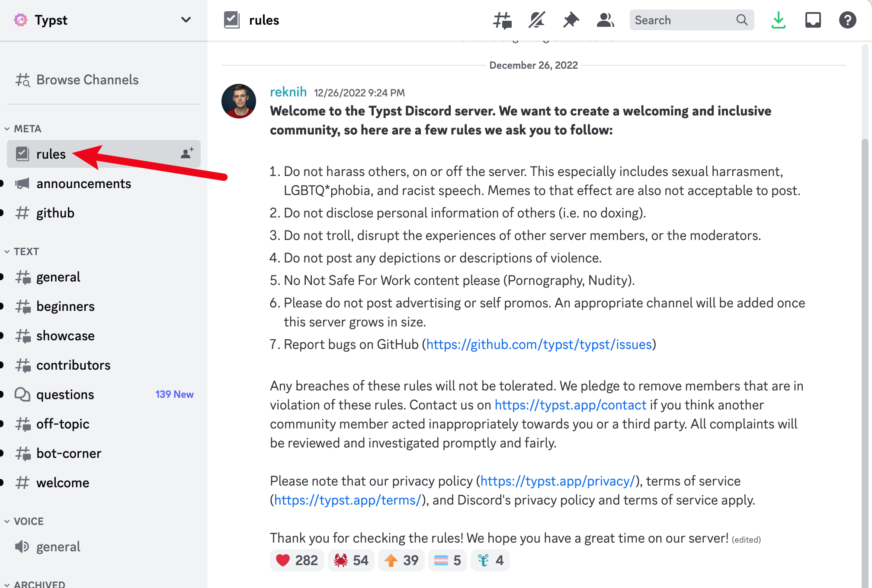872x588 pixels.
Task: Open Typst server dropdown menu
Action: point(186,20)
